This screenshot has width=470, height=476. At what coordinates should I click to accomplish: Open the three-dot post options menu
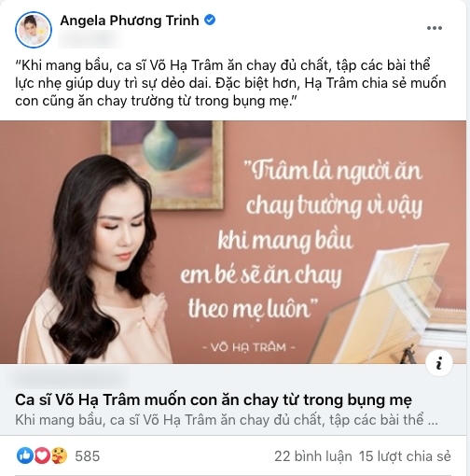point(435,28)
